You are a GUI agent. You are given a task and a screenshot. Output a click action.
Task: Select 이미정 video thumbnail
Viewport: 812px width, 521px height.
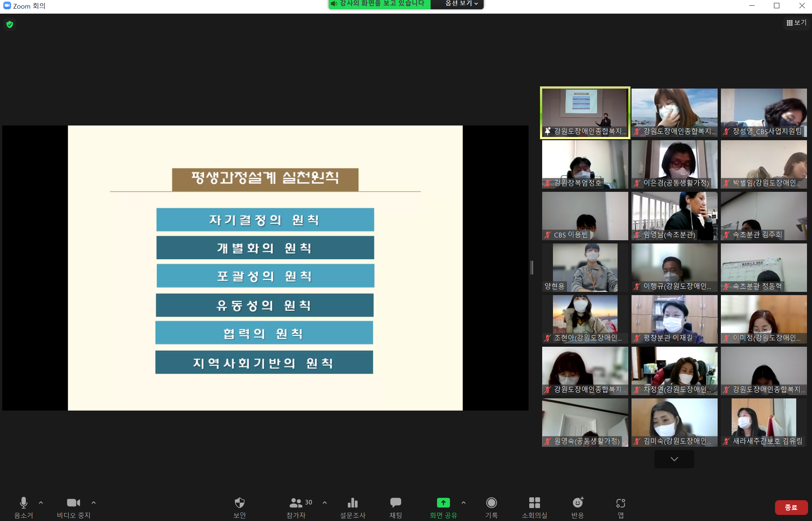764,319
